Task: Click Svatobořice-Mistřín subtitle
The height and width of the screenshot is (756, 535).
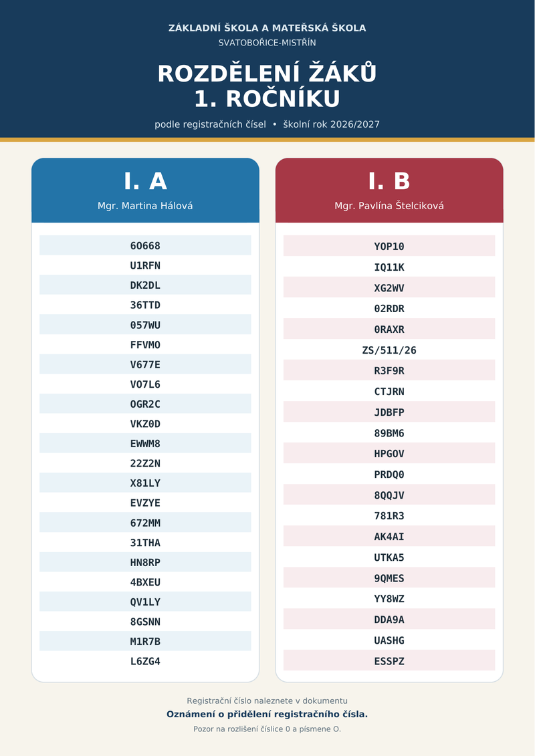Action: point(267,43)
